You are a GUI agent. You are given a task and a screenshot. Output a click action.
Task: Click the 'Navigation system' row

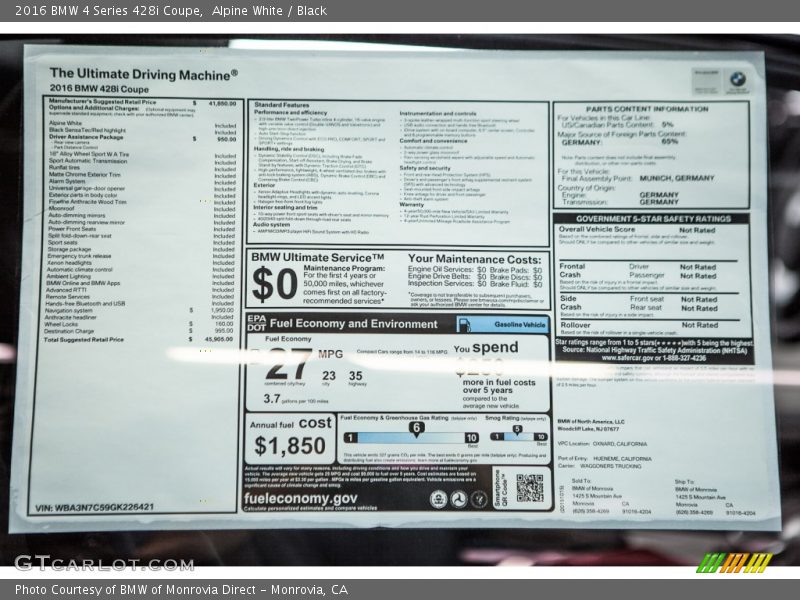[x=139, y=310]
